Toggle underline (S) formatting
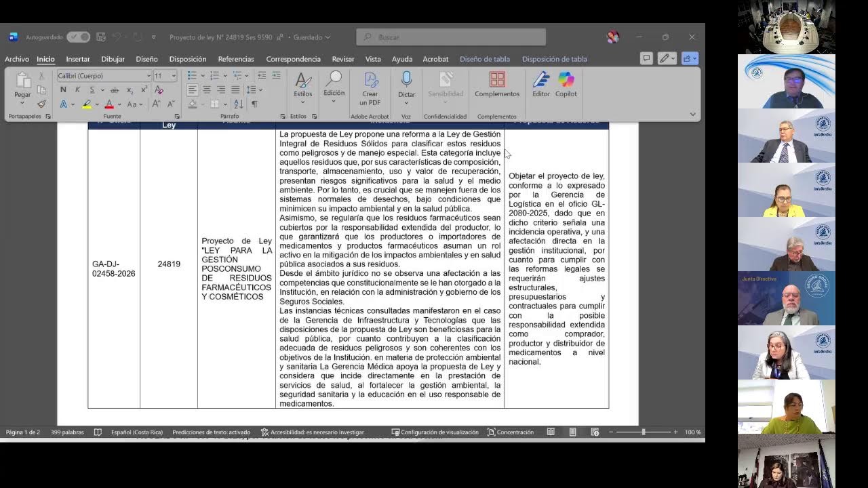The width and height of the screenshot is (868, 488). click(x=92, y=90)
